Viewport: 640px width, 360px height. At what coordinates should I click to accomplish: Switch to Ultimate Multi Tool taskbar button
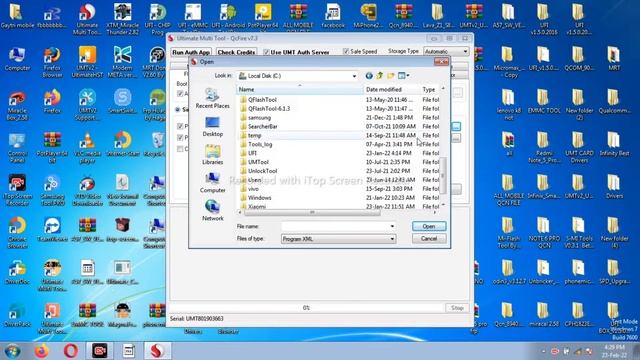click(158, 351)
